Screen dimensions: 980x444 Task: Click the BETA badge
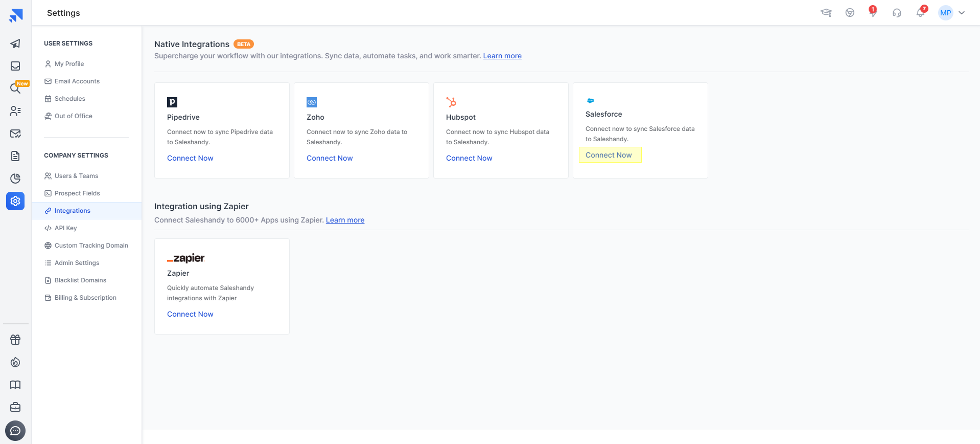coord(244,44)
